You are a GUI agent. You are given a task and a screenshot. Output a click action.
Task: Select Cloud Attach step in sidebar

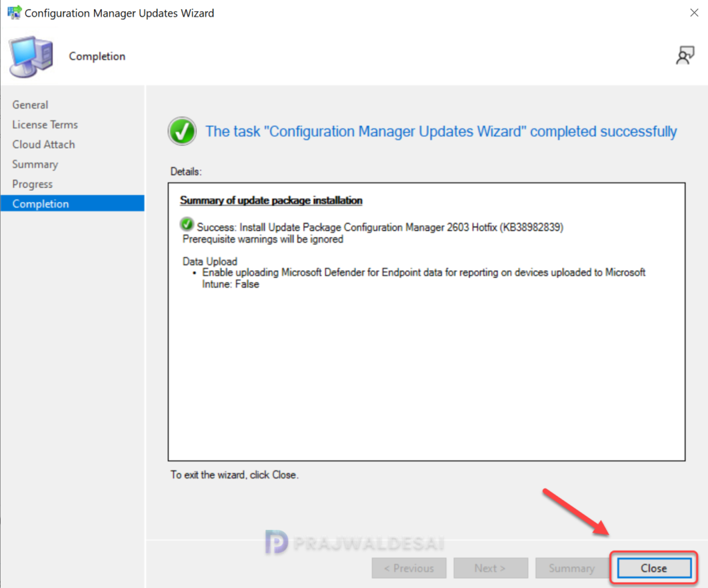[x=44, y=145]
